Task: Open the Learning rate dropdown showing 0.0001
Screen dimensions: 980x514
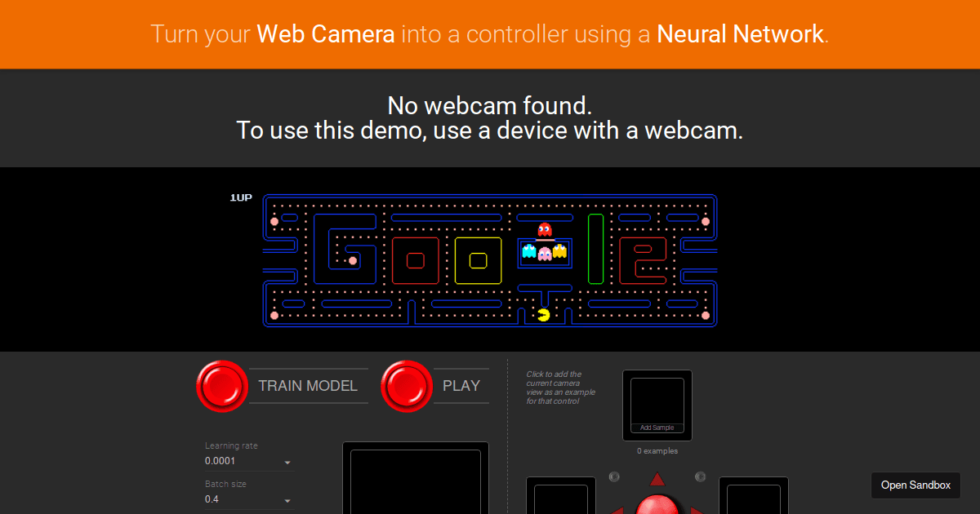Action: click(248, 461)
